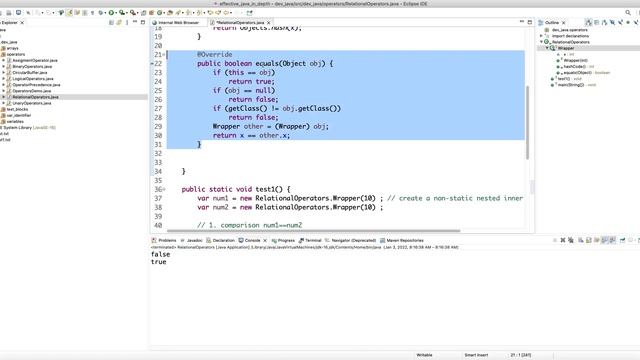
Task: Expand UnaryOperators.java in Explorer
Action: click(x=4, y=103)
